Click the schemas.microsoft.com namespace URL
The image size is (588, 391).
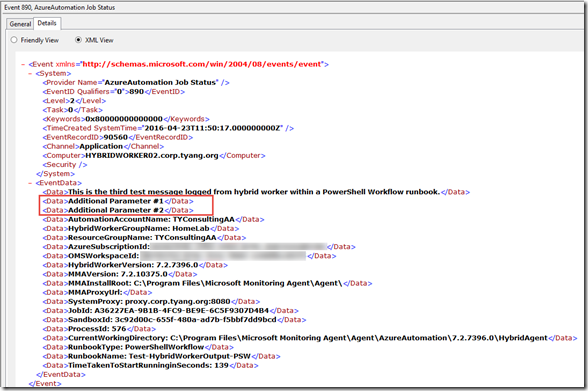click(202, 64)
